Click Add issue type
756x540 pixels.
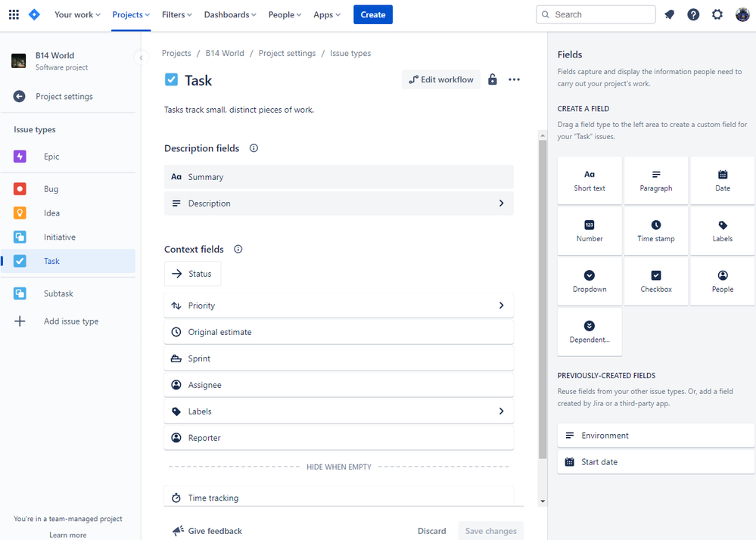tap(68, 321)
